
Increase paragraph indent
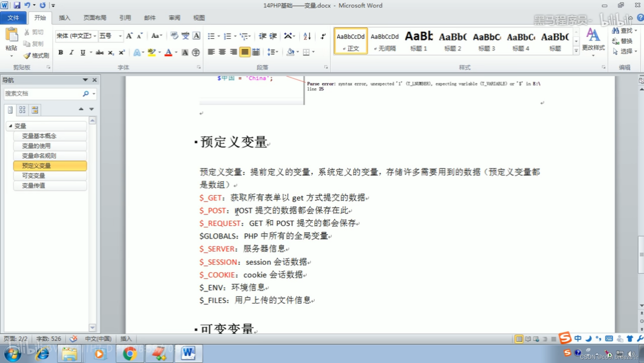[x=273, y=36]
